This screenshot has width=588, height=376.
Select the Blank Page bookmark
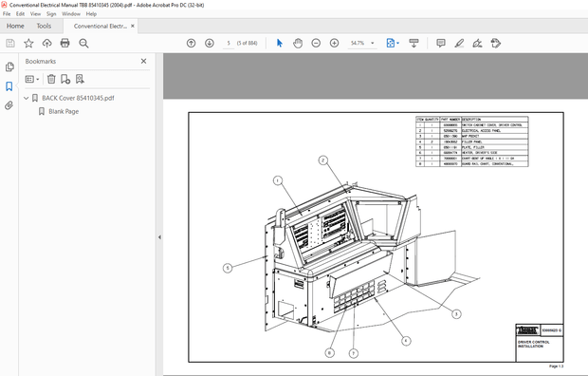click(x=64, y=111)
